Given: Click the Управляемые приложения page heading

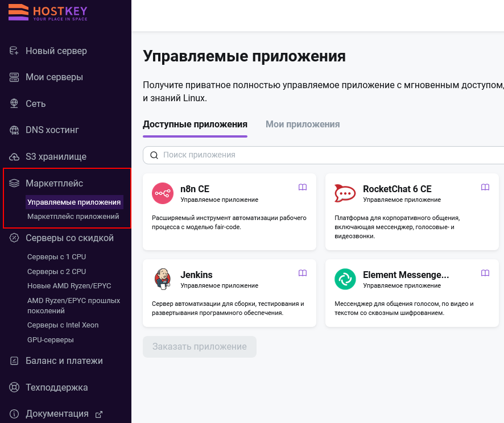Looking at the screenshot, I should 244,56.
